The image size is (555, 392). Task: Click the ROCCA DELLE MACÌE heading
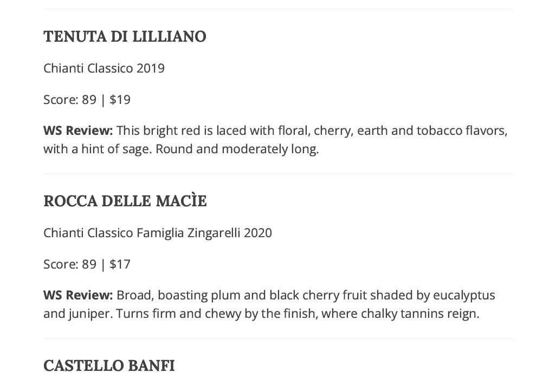pos(125,201)
